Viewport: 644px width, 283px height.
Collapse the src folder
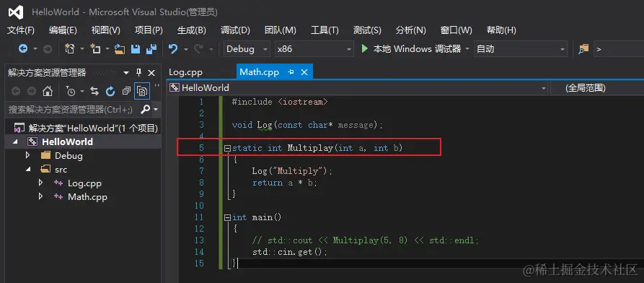pyautogui.click(x=28, y=170)
